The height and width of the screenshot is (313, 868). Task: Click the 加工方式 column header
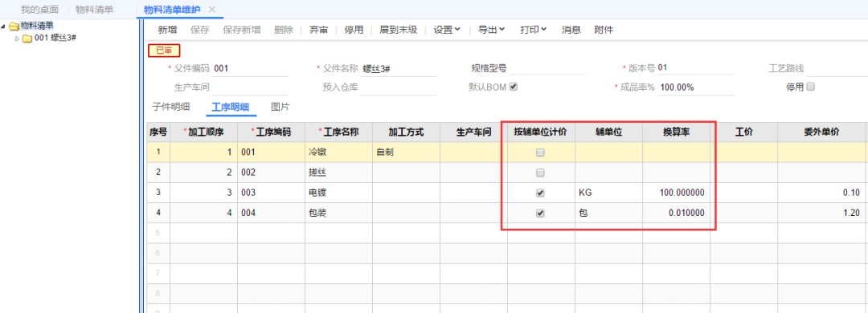407,132
